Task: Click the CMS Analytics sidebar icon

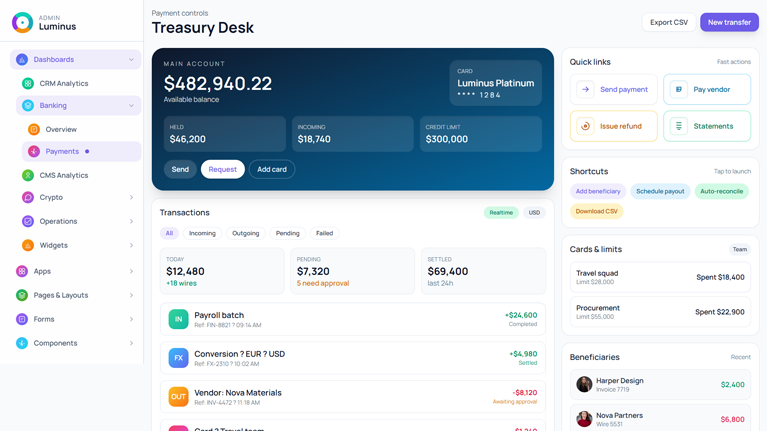Action: 28,176
